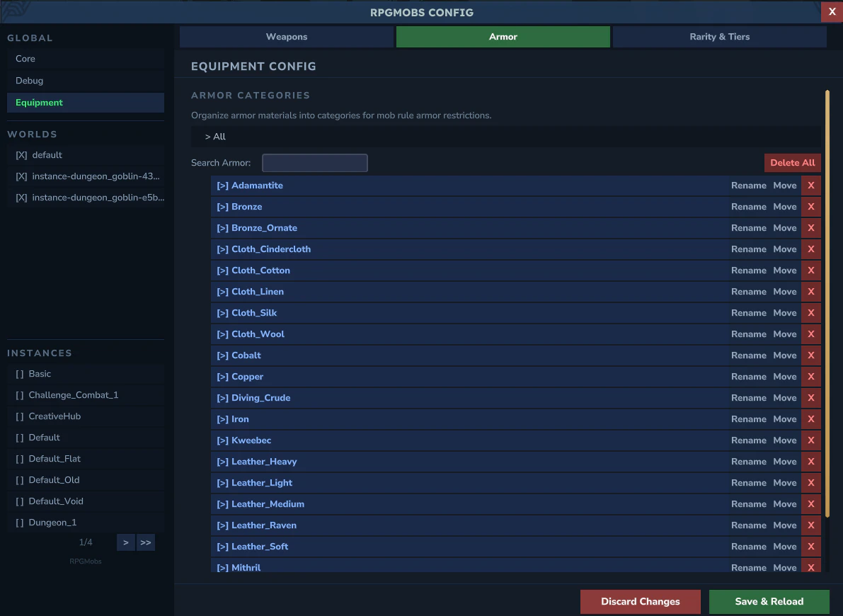
Task: Delete the Adamantite category via red X
Action: 810,185
